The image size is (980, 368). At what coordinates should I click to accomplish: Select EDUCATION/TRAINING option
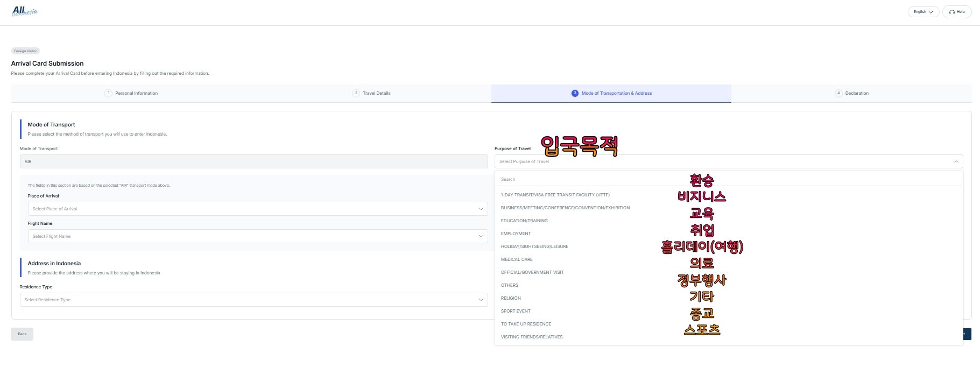pyautogui.click(x=729, y=221)
